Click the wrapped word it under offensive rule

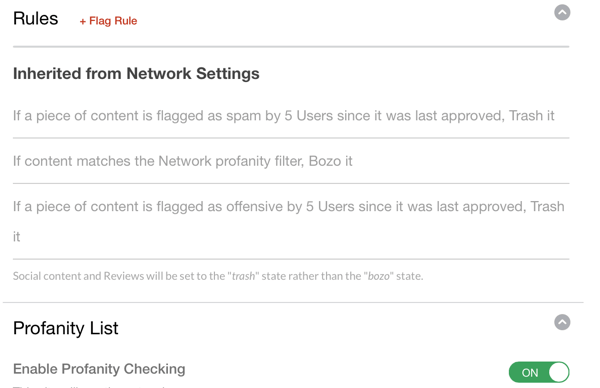coord(16,236)
